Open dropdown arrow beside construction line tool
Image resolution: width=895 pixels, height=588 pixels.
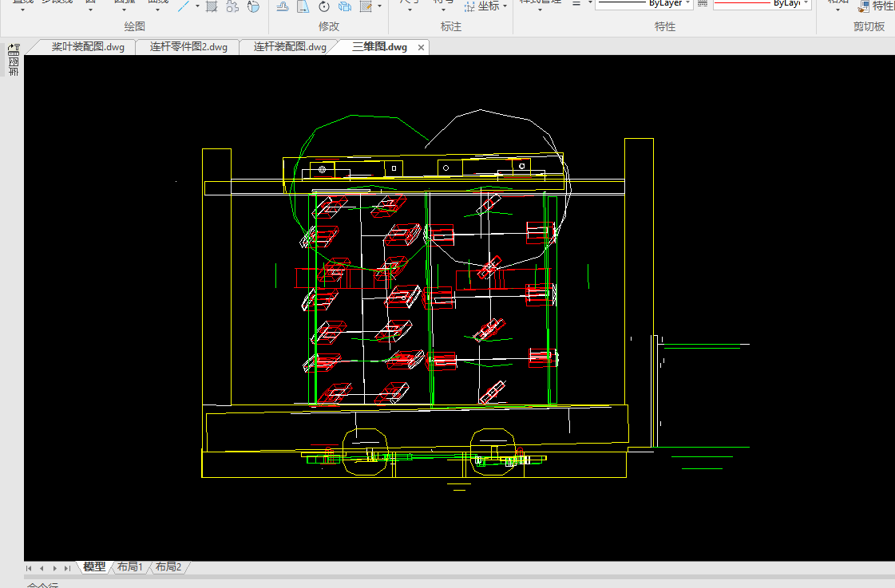point(197,6)
